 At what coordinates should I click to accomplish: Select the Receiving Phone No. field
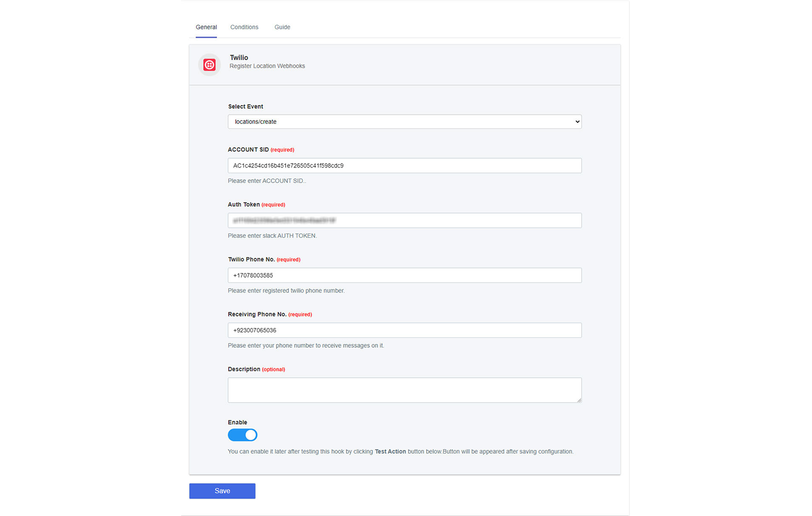pos(405,330)
